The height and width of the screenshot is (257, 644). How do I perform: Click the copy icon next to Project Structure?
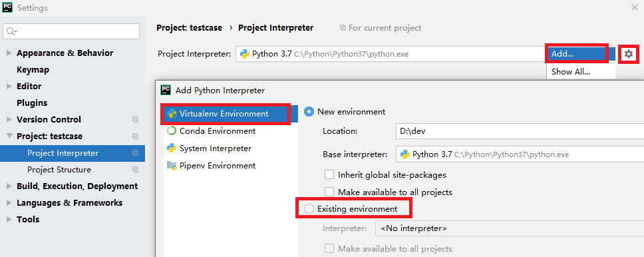tap(135, 169)
